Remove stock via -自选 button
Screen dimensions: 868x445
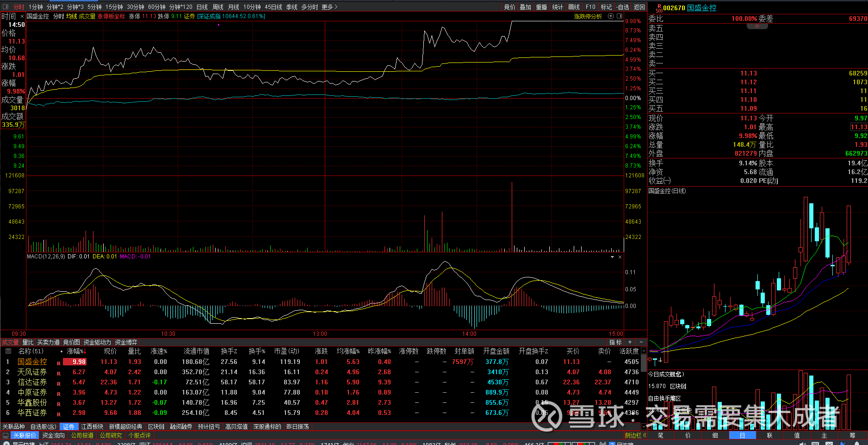pyautogui.click(x=623, y=7)
